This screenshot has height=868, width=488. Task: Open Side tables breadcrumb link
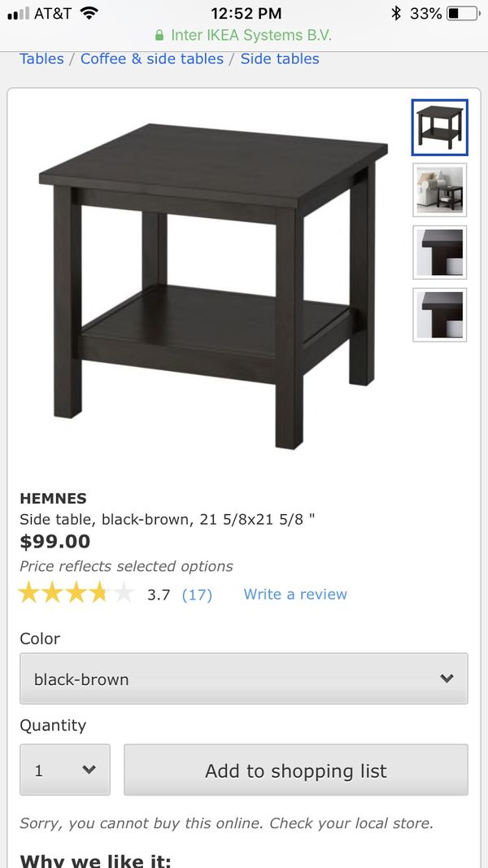280,59
